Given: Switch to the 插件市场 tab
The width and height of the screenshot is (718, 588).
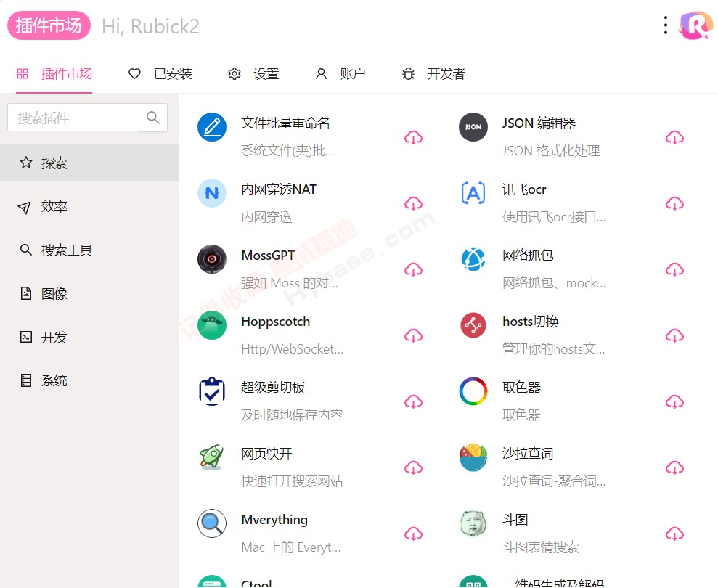Looking at the screenshot, I should click(54, 74).
